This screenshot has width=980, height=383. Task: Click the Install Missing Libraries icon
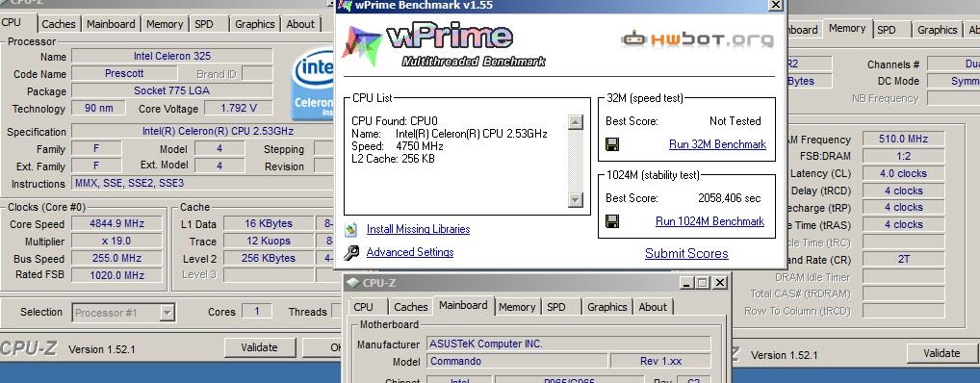pyautogui.click(x=351, y=229)
